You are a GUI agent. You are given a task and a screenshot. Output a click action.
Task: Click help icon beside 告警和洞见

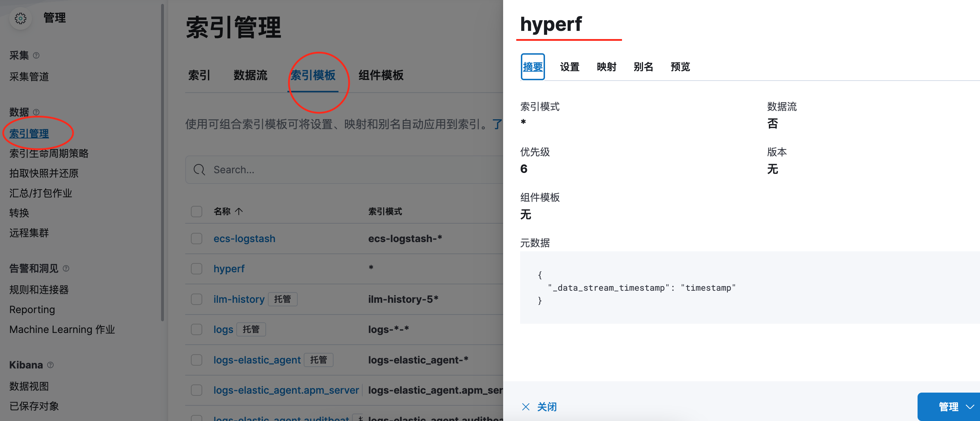click(x=66, y=268)
